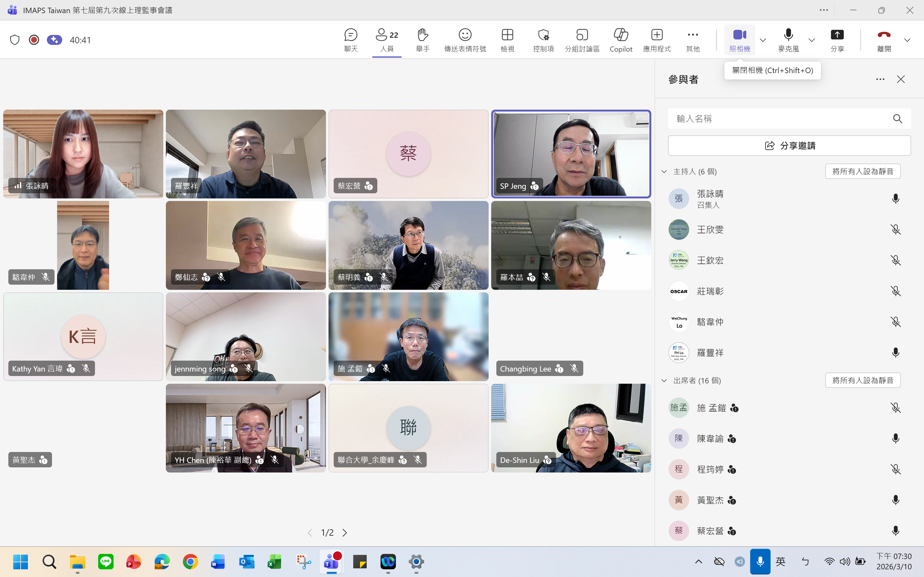
Task: Toggle 王欣雯's muted microphone icon
Action: [895, 229]
